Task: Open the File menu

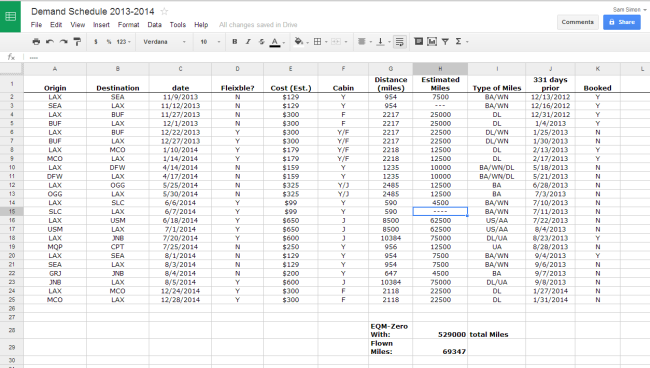Action: 36,25
